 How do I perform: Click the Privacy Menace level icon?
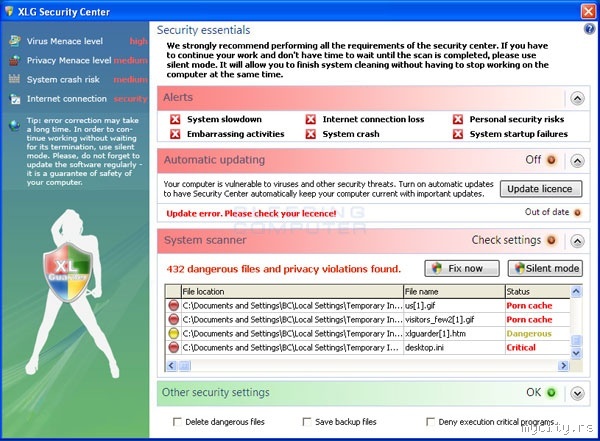coord(15,60)
